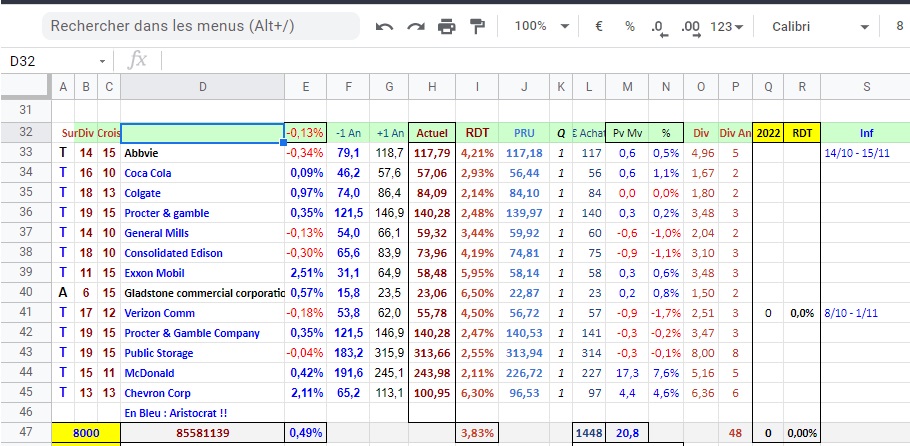This screenshot has height=446, width=910.
Task: Increase decimal places button
Action: click(691, 27)
